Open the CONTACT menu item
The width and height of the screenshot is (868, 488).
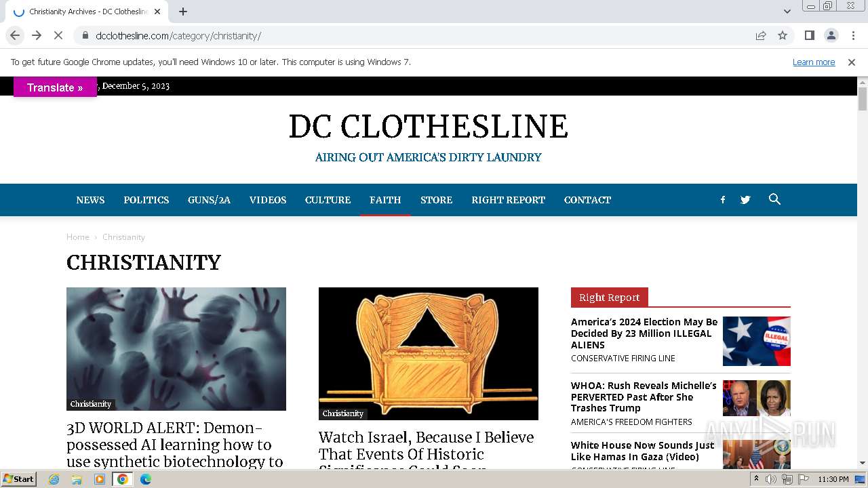(x=587, y=200)
